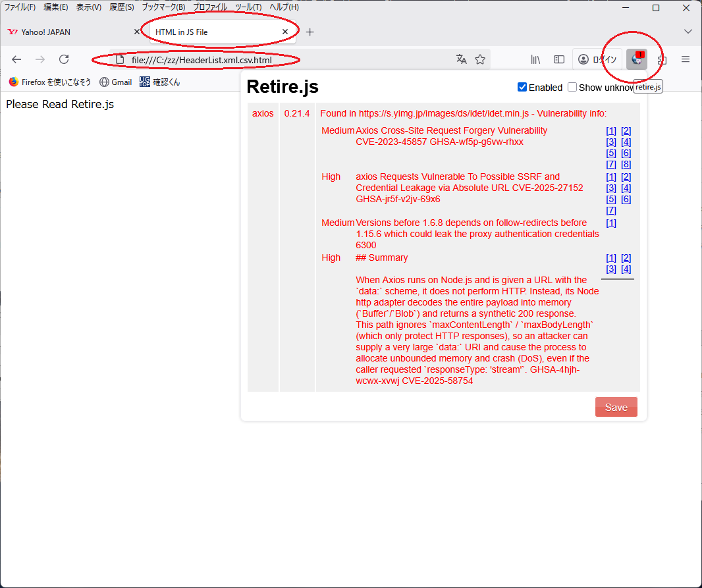702x588 pixels.
Task: Open the ツール(T) menu
Action: point(248,7)
